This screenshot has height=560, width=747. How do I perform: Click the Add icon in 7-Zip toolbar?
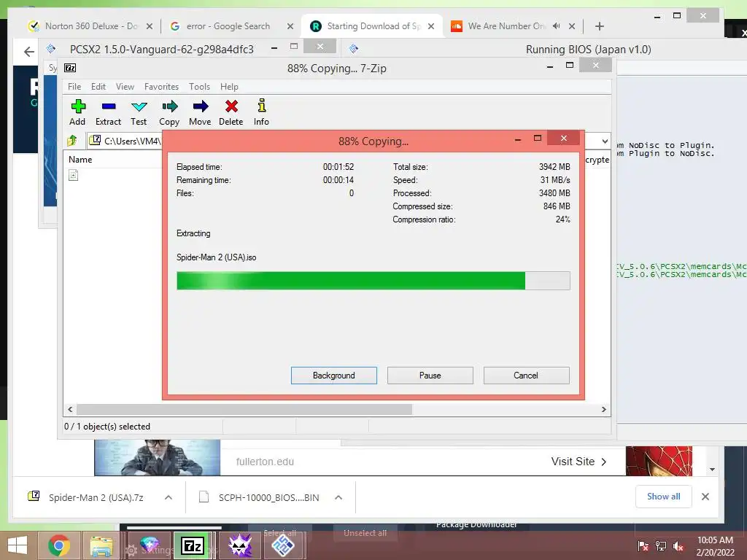[x=77, y=106]
